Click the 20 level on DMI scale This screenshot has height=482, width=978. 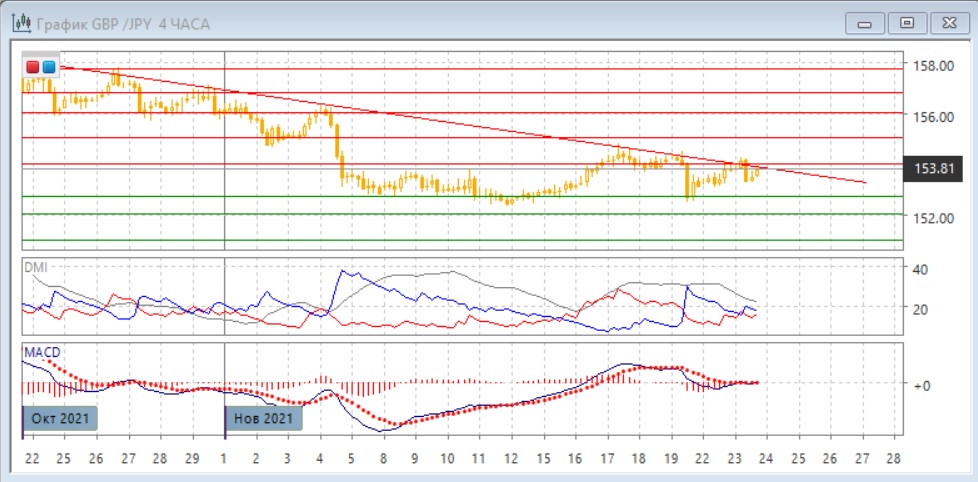point(920,309)
